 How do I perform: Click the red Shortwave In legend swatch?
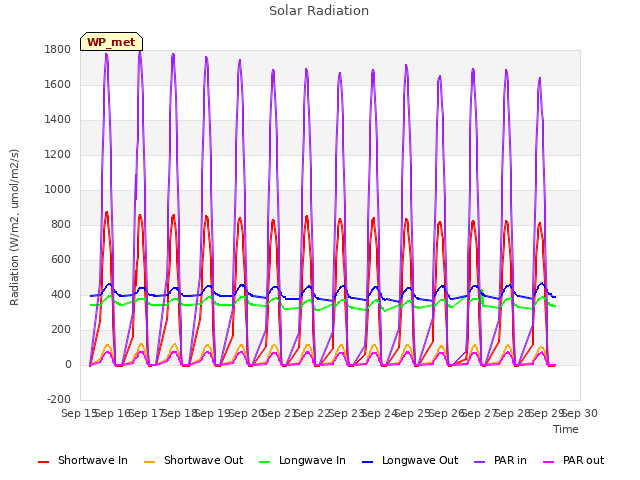tap(43, 462)
